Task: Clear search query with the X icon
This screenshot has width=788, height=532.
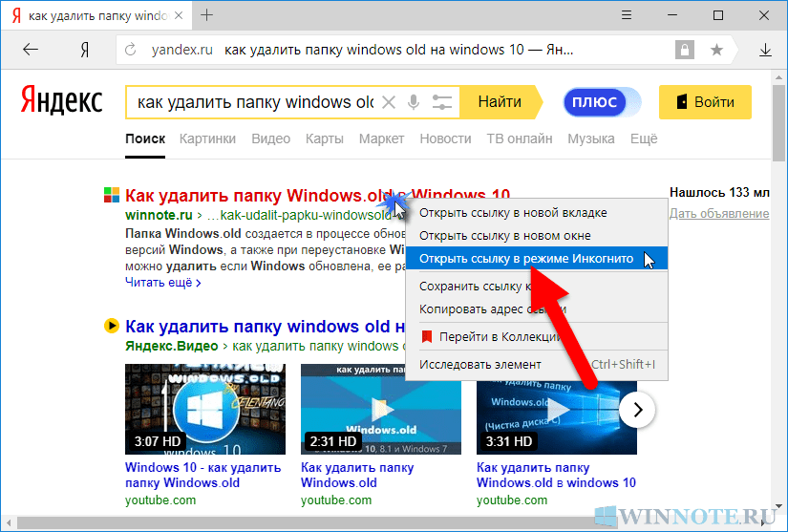Action: point(389,102)
